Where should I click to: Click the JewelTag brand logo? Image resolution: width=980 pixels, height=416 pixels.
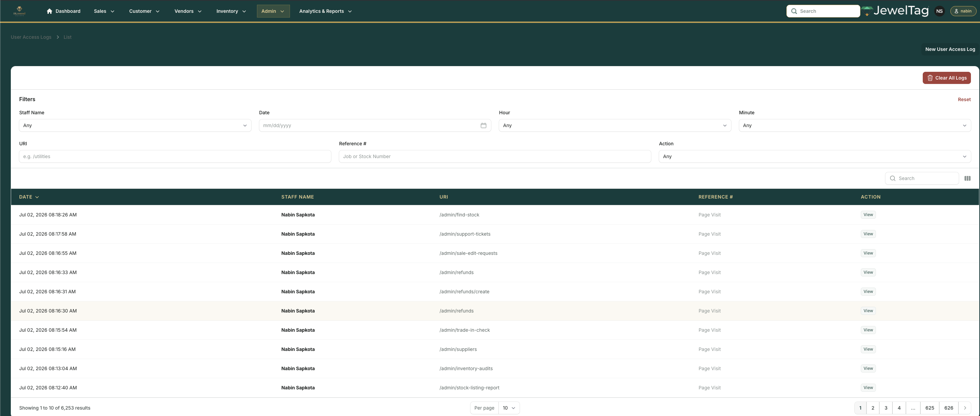(x=894, y=11)
